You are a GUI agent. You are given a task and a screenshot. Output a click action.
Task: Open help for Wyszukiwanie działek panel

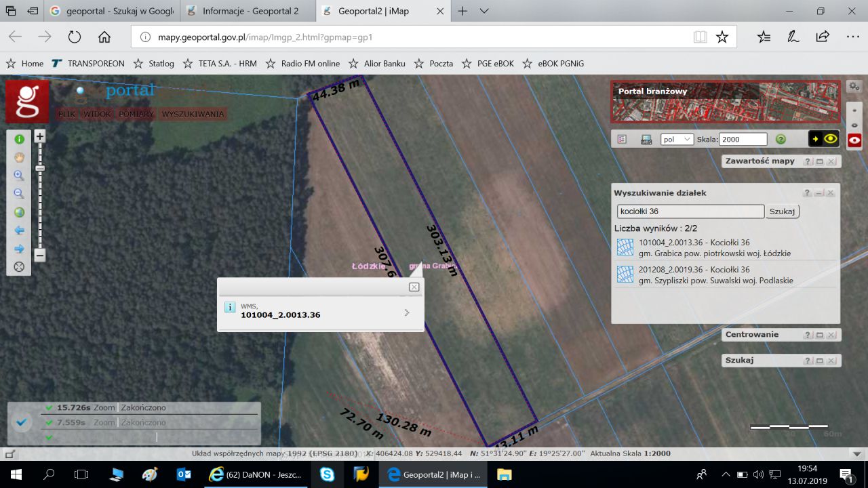808,193
